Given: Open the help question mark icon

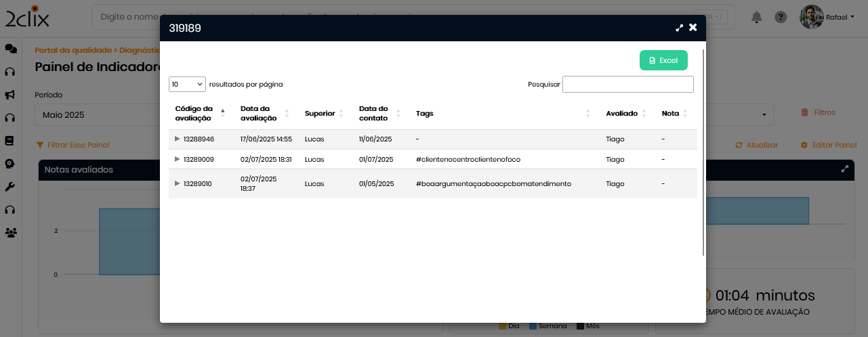Looking at the screenshot, I should coord(781,17).
